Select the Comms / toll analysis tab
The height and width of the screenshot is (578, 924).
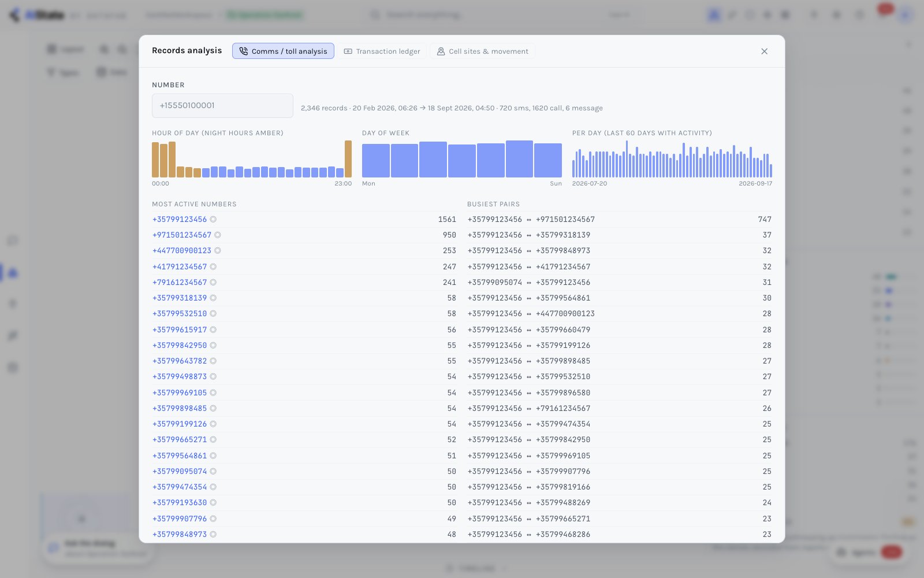[x=283, y=51]
